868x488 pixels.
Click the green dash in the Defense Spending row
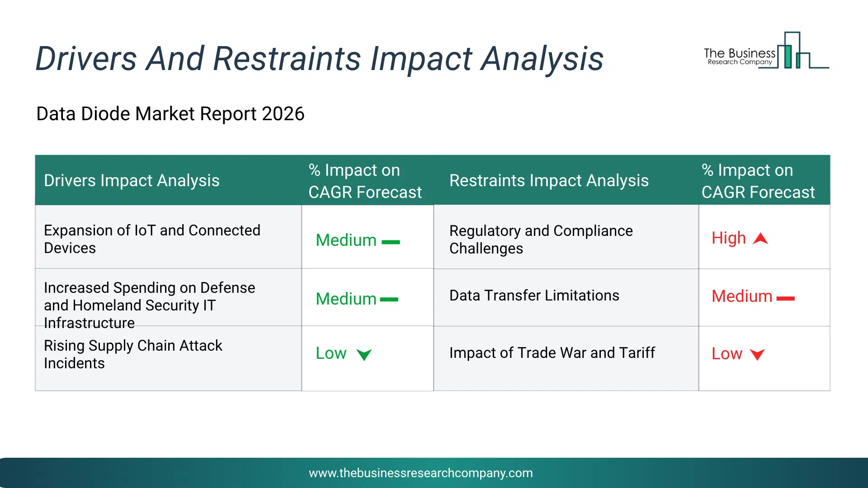389,300
